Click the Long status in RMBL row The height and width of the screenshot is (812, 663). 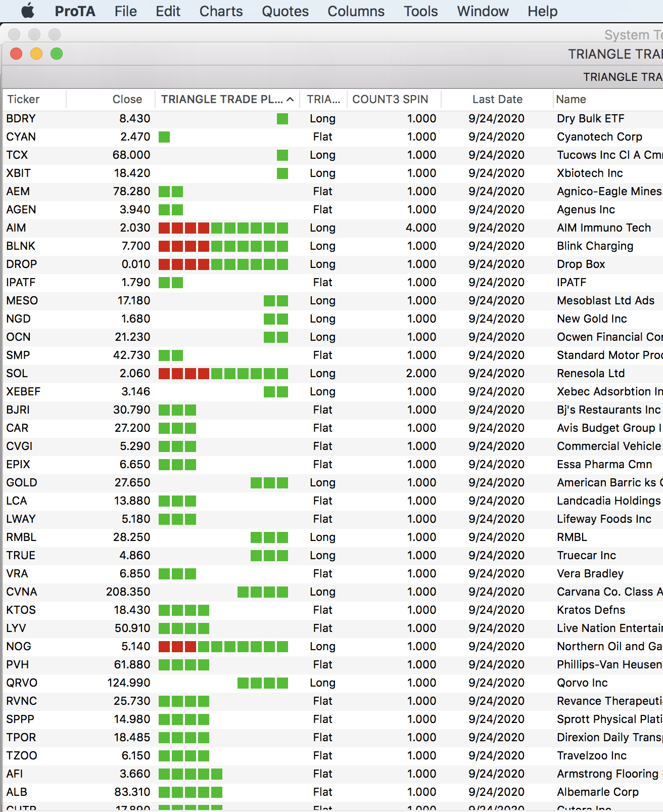322,537
